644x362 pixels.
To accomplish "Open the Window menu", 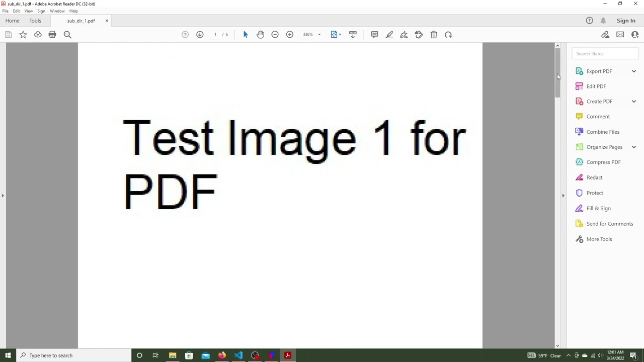I will 57,11.
